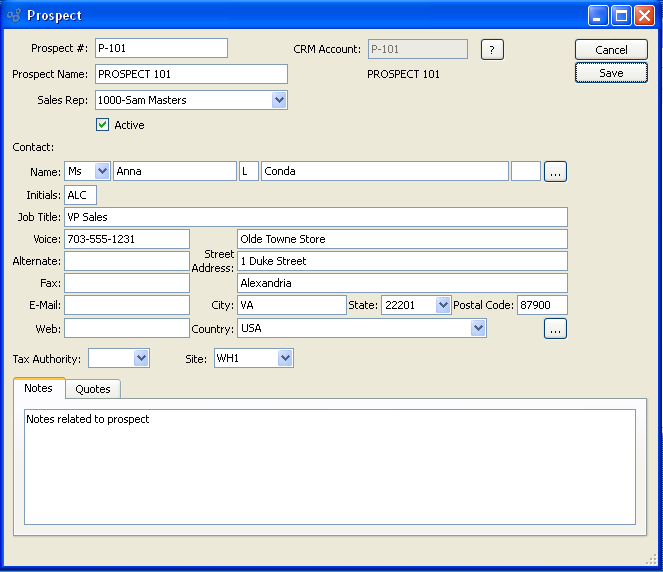Image resolution: width=663 pixels, height=572 pixels.
Task: Open the State dropdown list
Action: click(x=443, y=306)
